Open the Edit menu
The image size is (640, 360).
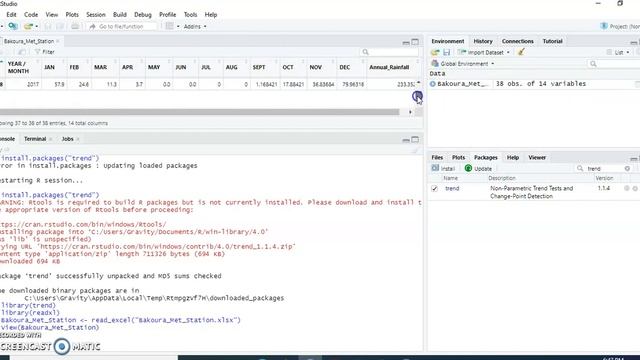click(11, 14)
